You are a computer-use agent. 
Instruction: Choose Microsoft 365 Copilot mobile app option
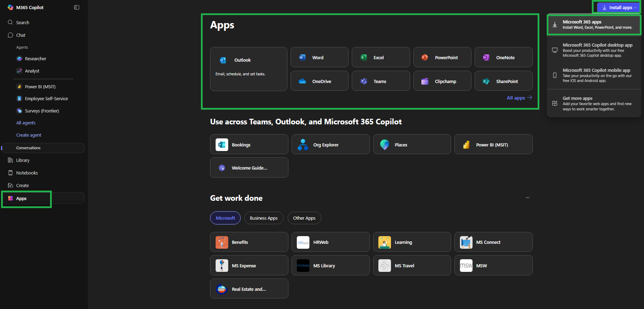pos(594,75)
